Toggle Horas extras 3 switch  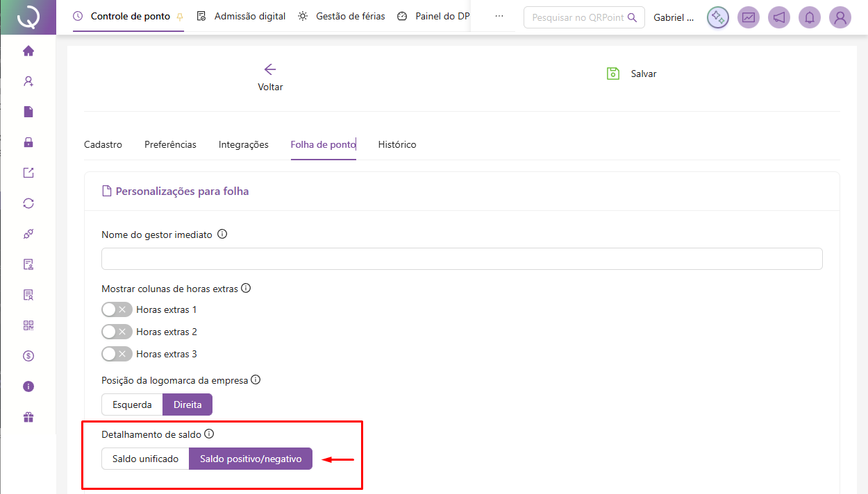coord(117,354)
